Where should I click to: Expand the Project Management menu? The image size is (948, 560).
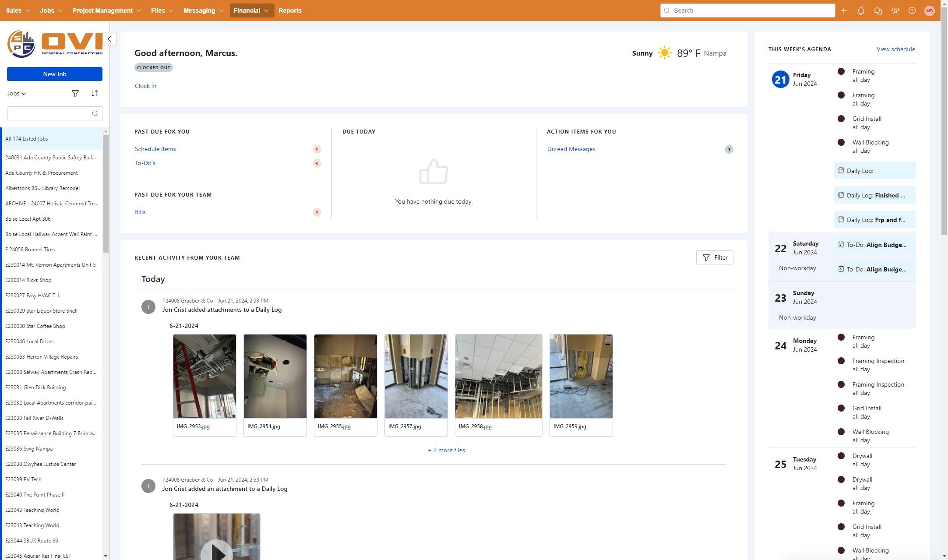pos(106,11)
